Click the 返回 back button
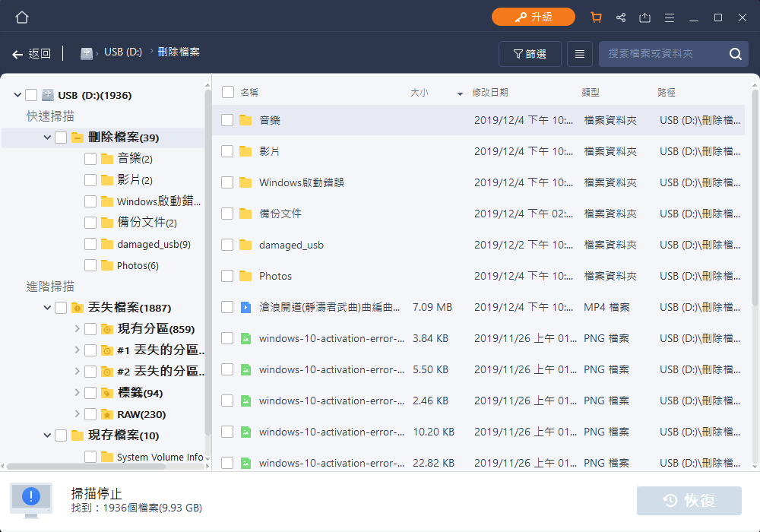Image resolution: width=760 pixels, height=532 pixels. click(x=33, y=53)
